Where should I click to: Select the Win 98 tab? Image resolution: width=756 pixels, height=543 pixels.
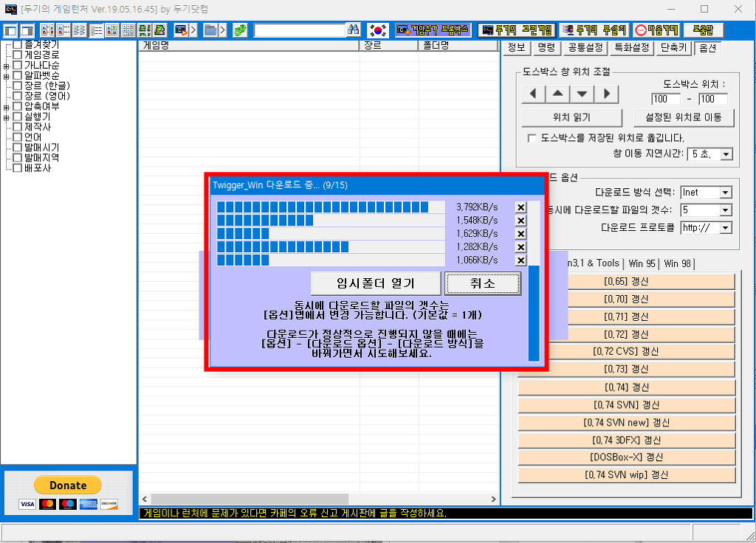point(677,263)
